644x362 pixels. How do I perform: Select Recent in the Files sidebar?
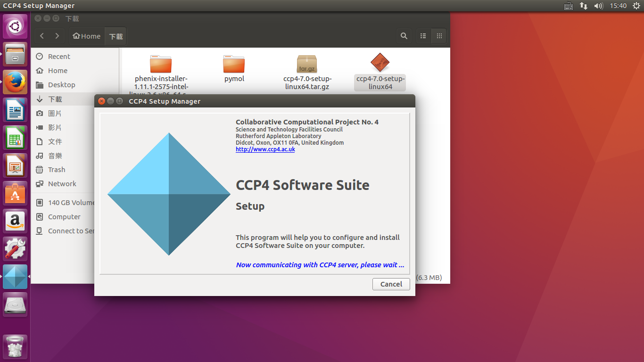click(59, 57)
